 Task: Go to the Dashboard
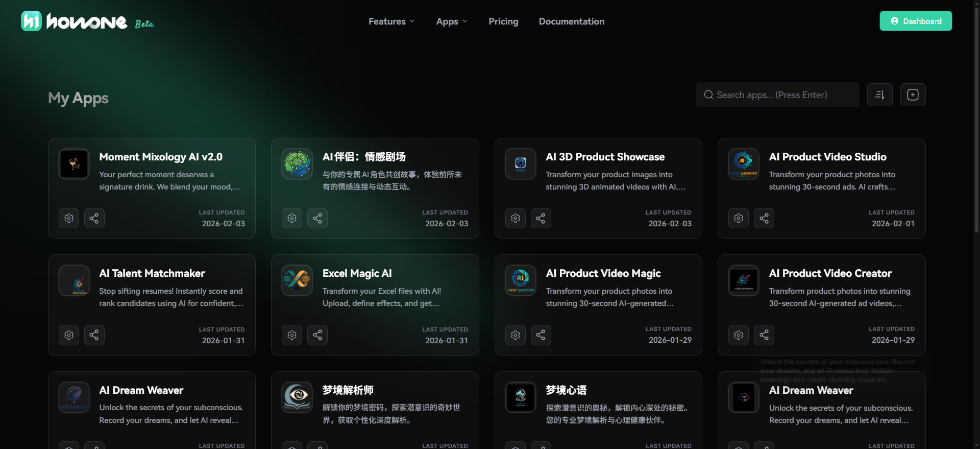pyautogui.click(x=916, y=21)
